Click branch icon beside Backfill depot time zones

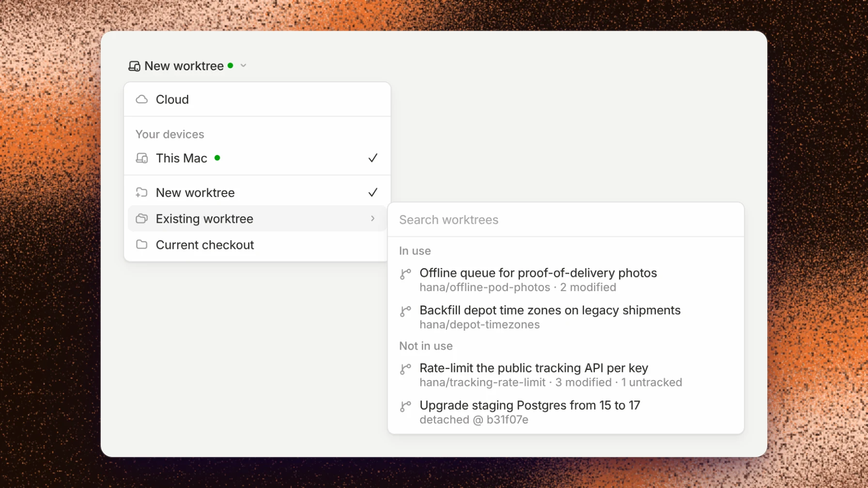point(405,311)
